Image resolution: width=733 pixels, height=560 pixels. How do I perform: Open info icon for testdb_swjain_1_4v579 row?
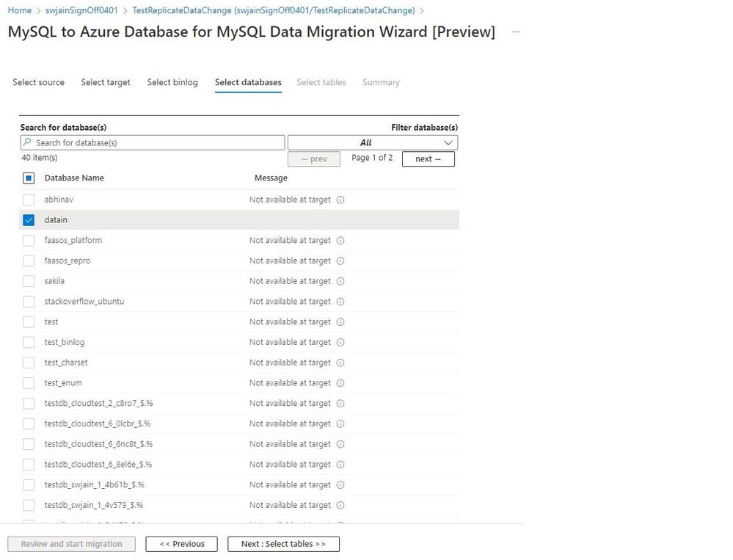(x=340, y=505)
